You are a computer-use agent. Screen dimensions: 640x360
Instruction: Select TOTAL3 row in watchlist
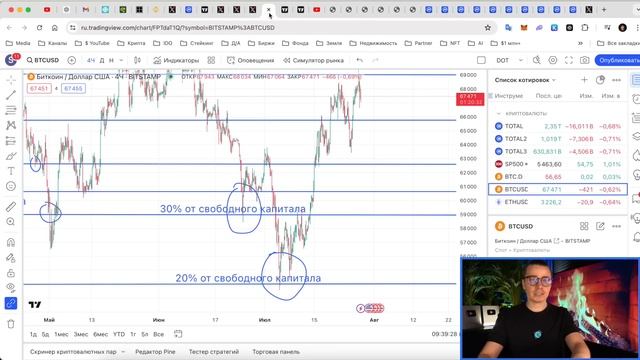click(558, 152)
